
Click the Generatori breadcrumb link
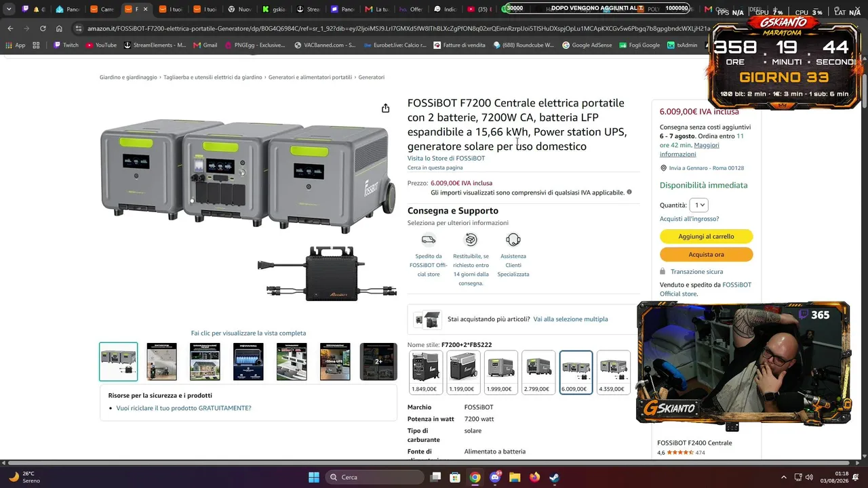(372, 77)
